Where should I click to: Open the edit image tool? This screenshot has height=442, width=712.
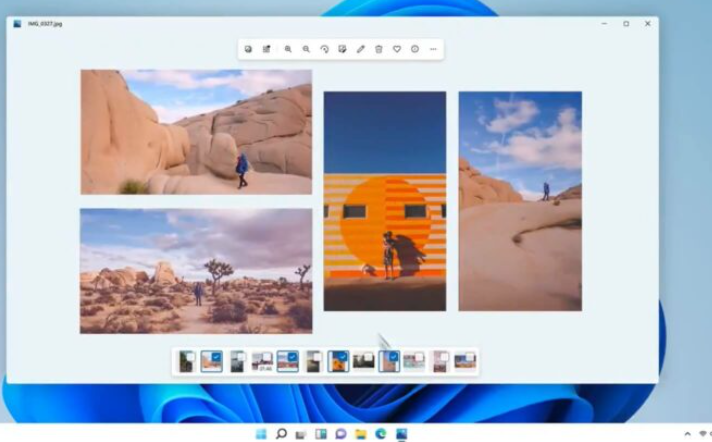[x=342, y=49]
